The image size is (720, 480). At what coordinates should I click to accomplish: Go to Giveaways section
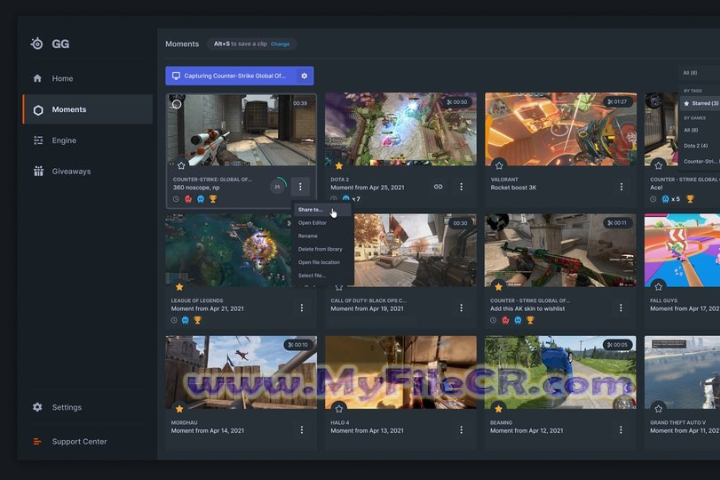coord(71,171)
